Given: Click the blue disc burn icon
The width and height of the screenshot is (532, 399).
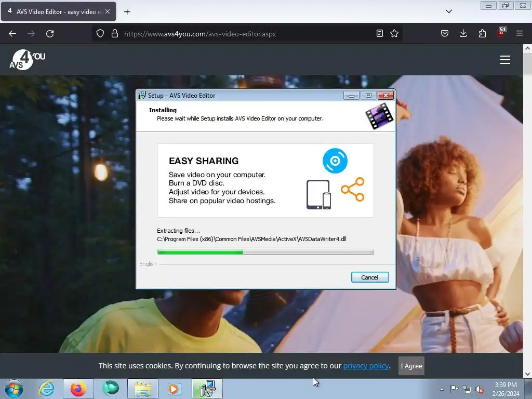Looking at the screenshot, I should coord(335,161).
